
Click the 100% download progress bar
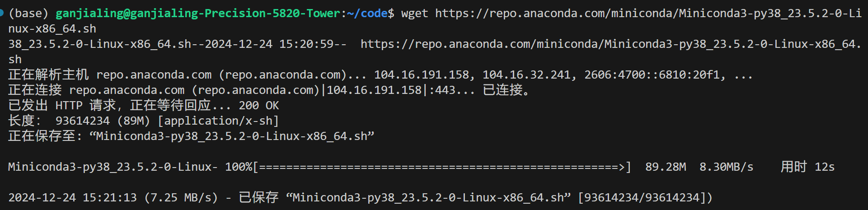[x=443, y=167]
